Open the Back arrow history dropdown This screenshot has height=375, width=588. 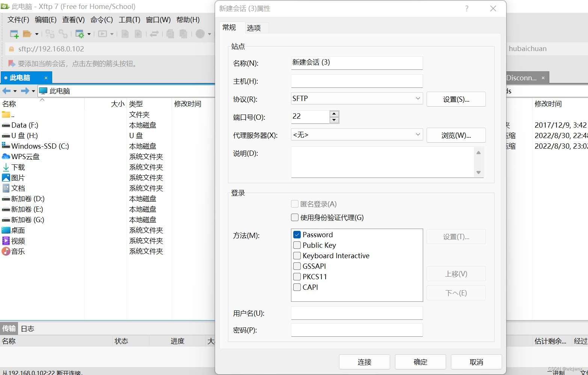pos(15,91)
